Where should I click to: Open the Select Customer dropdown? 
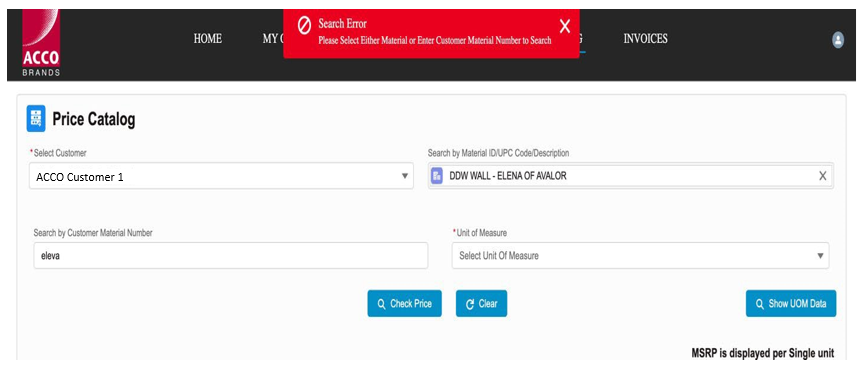[x=221, y=176]
